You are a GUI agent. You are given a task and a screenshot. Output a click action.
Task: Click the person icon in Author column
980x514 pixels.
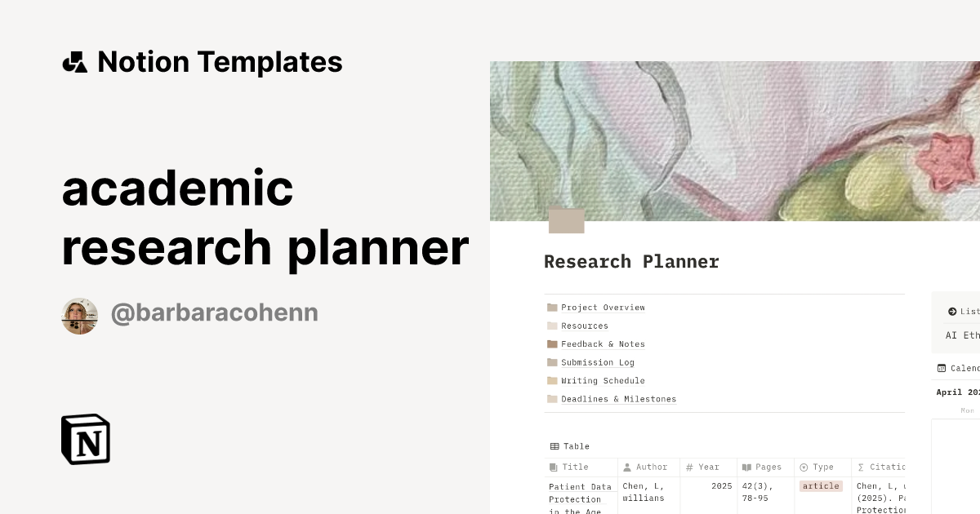pos(627,467)
